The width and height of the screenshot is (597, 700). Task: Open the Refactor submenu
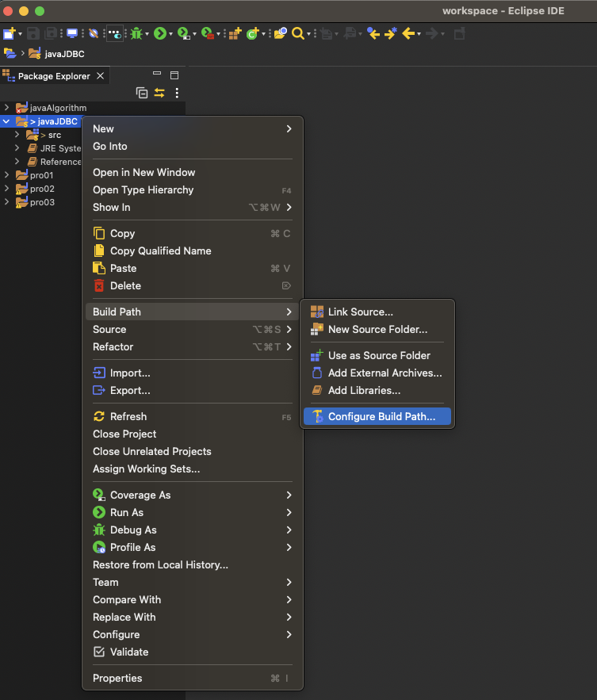point(193,347)
